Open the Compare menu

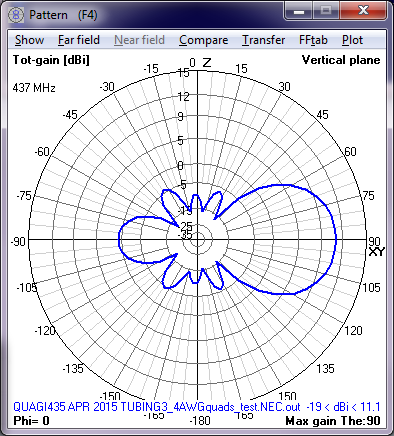204,40
